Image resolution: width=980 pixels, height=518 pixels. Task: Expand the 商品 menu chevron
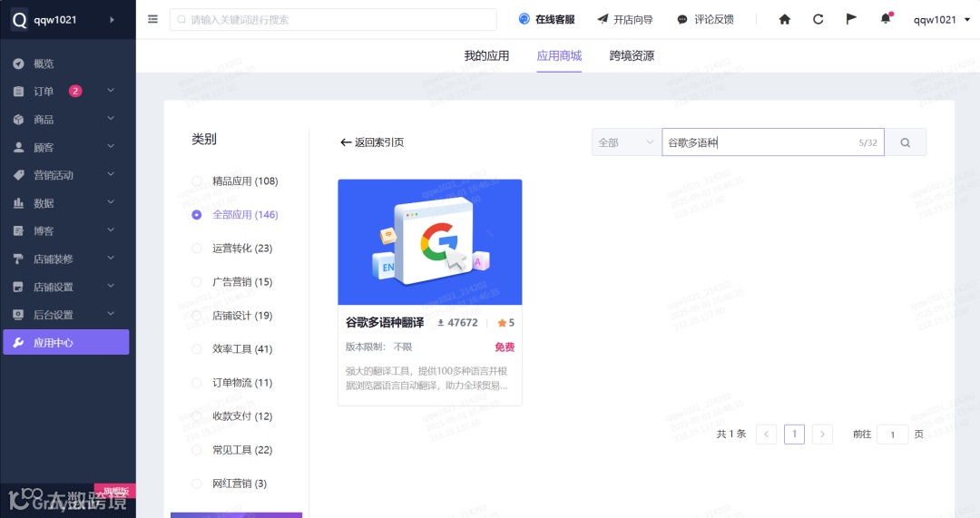pyautogui.click(x=111, y=118)
